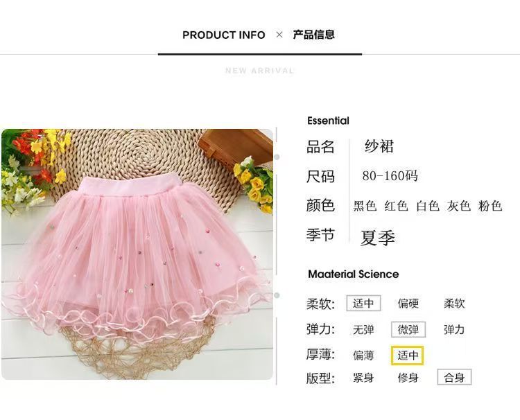
Task: Click the × symbol beside PRODUCT INFO
Action: pyautogui.click(x=279, y=35)
